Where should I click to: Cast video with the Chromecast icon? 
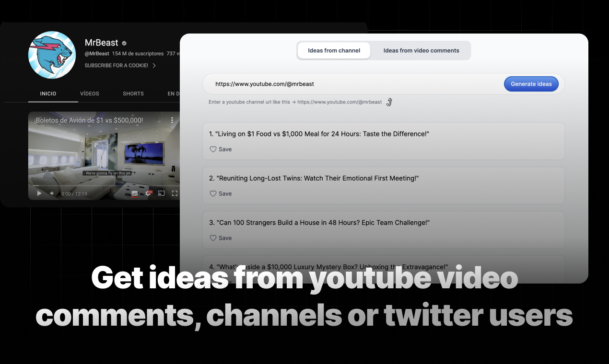162,193
